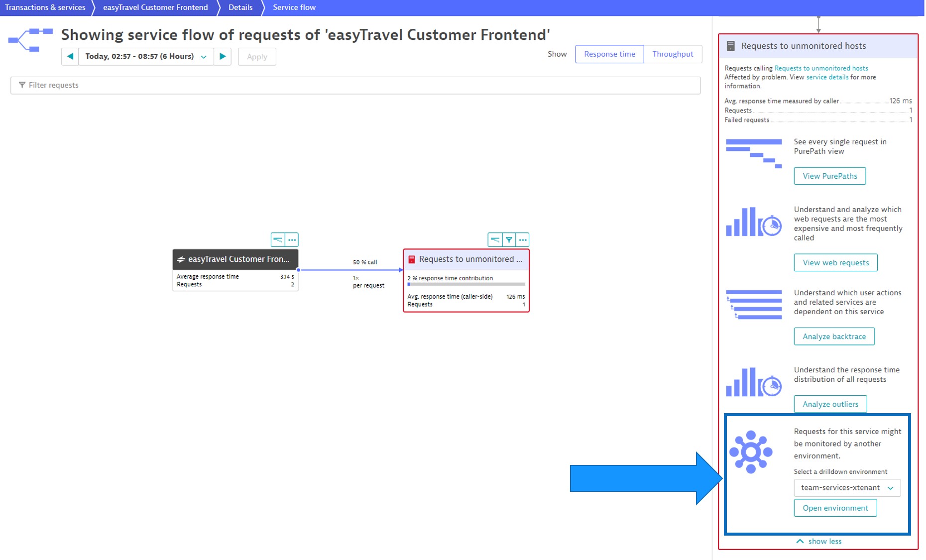Click the host icon in side panel header
This screenshot has height=560, width=926.
tap(730, 46)
